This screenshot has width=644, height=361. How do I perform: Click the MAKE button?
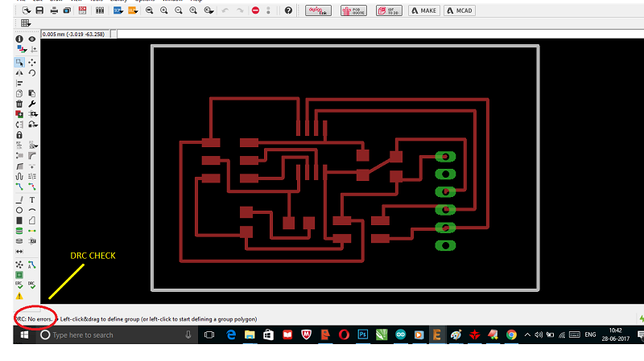coord(424,10)
